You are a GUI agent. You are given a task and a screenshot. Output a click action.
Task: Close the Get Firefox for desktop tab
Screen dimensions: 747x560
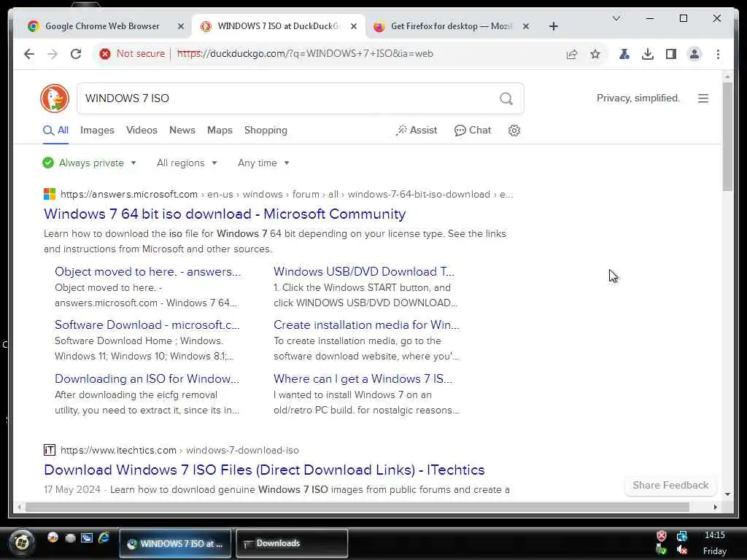525,27
